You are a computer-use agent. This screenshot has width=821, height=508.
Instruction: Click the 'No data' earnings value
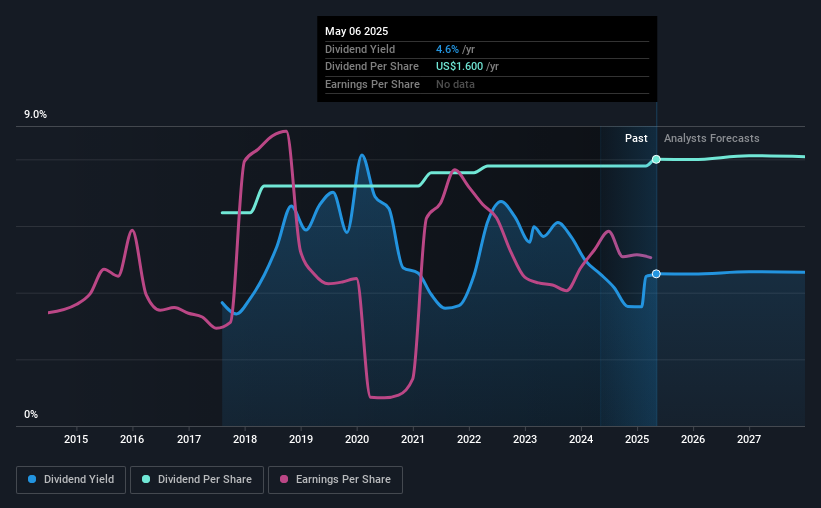coord(455,84)
